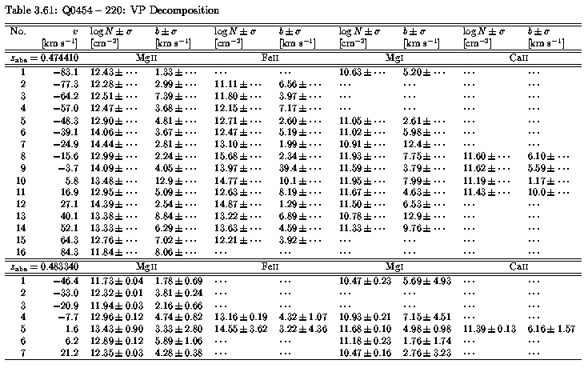Click the Doppler value "8.06±···"
Screen dimensions: 588x368
point(175,252)
